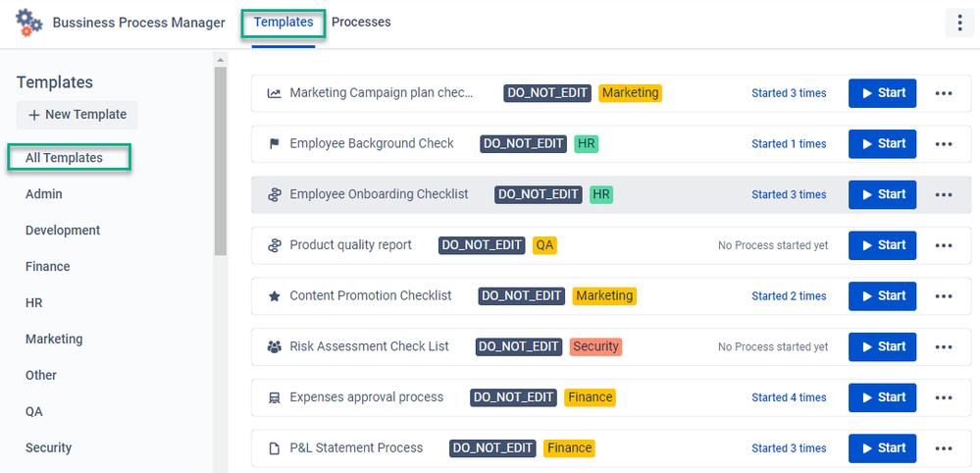The height and width of the screenshot is (473, 980).
Task: Open more options for Expenses approval process
Action: 944,397
